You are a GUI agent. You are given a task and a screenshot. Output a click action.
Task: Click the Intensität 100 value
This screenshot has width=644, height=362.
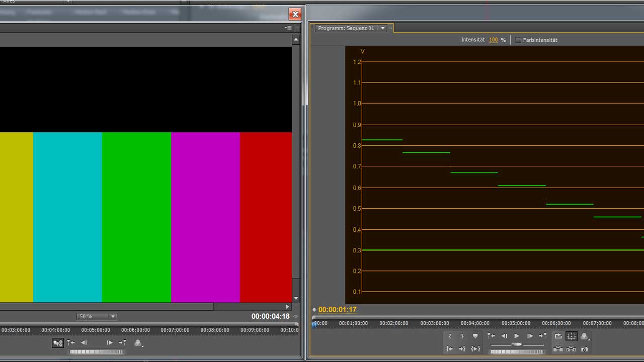pos(494,40)
